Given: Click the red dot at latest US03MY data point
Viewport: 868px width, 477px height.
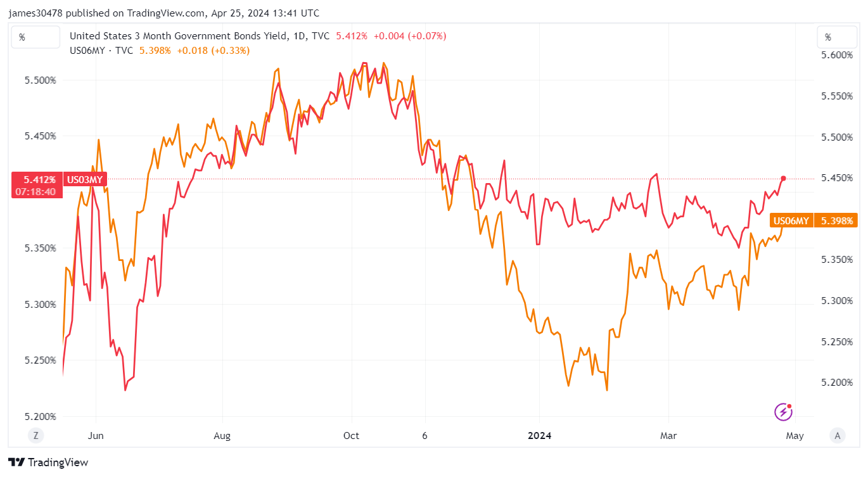Looking at the screenshot, I should pos(784,179).
